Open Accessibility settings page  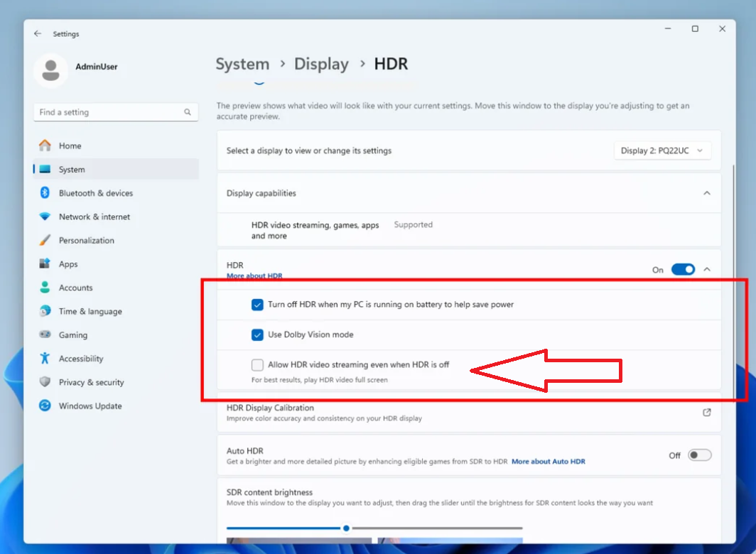pyautogui.click(x=116, y=358)
